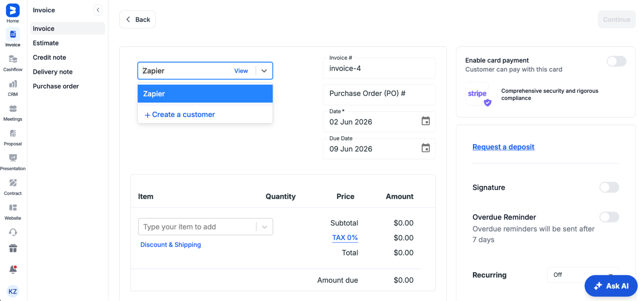Click Create a customer link

[x=180, y=114]
